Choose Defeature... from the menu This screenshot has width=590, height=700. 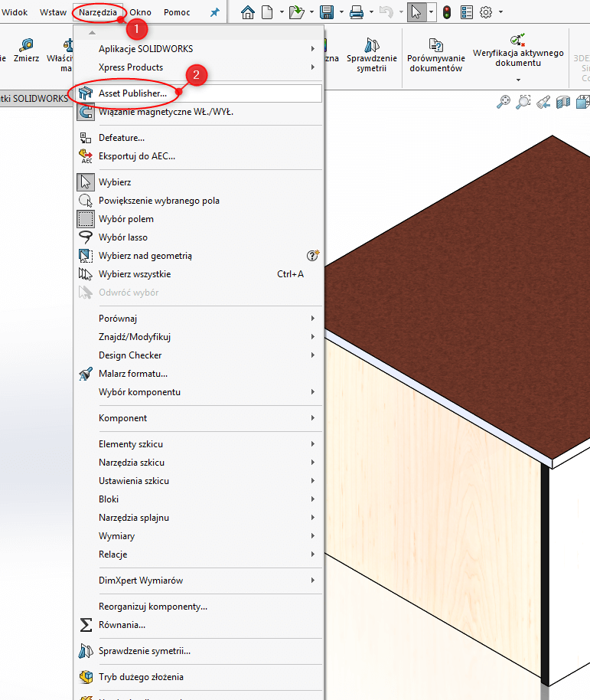coord(199,138)
